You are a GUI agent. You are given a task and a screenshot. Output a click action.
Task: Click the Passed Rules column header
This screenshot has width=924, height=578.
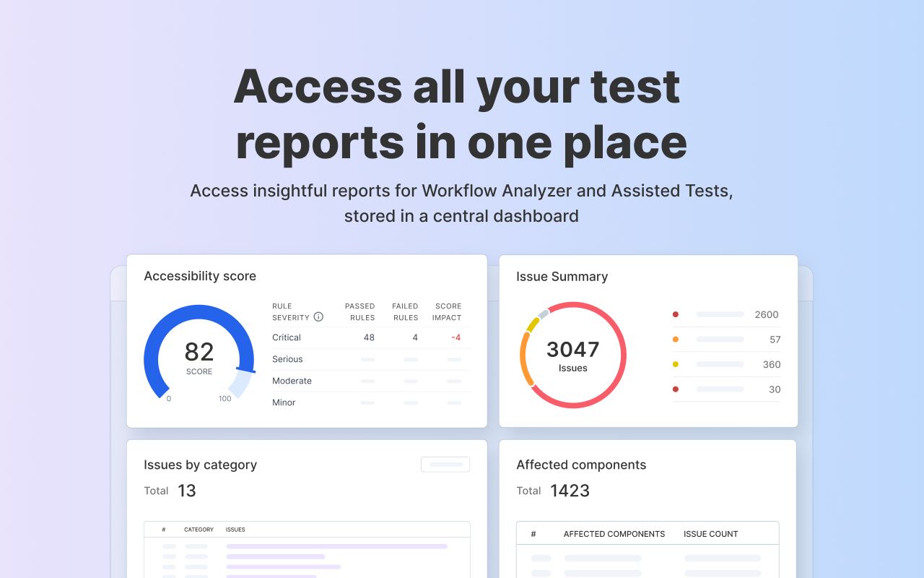(359, 312)
